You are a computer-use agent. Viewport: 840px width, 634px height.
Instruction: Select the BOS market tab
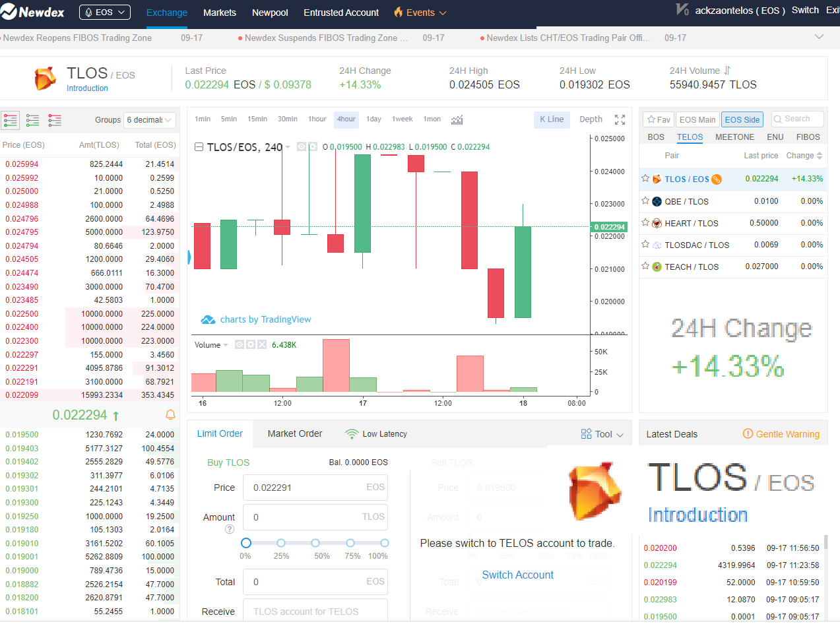coord(656,137)
